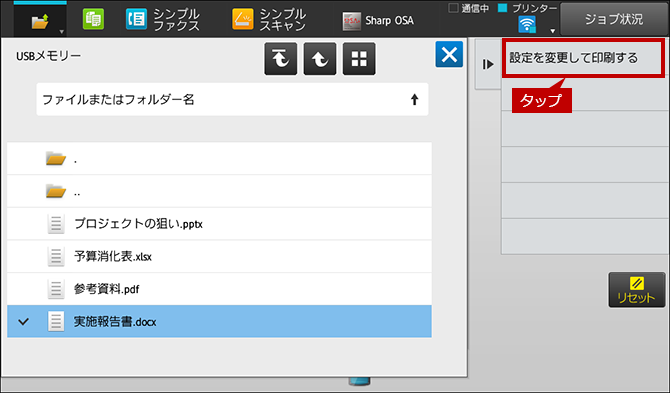
Task: Select file 予算消化表.xlsx
Action: [219, 256]
